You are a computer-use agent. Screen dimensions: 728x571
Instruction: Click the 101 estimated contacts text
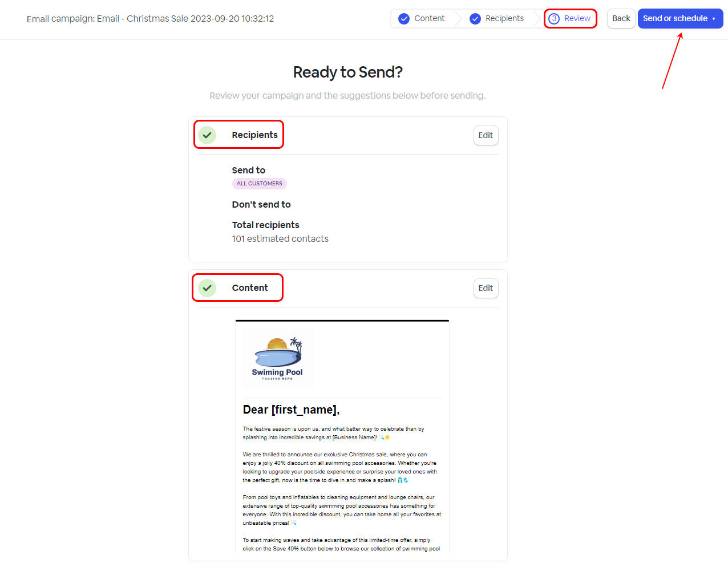coord(280,239)
